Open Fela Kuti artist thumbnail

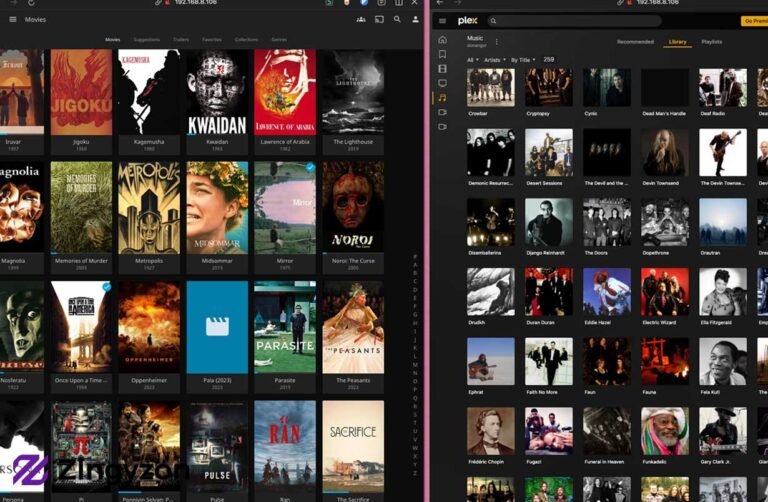[723, 361]
